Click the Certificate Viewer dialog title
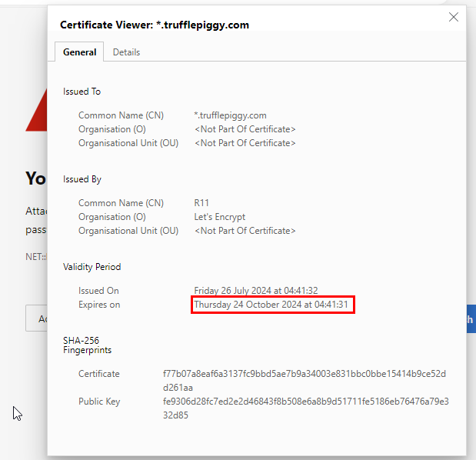The image size is (476, 460). tap(155, 25)
